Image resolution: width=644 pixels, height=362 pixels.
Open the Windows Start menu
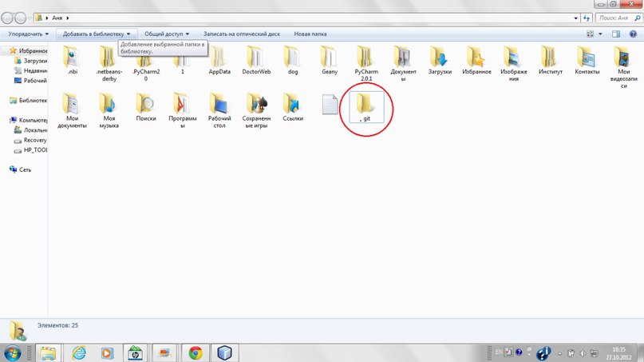tap(12, 353)
